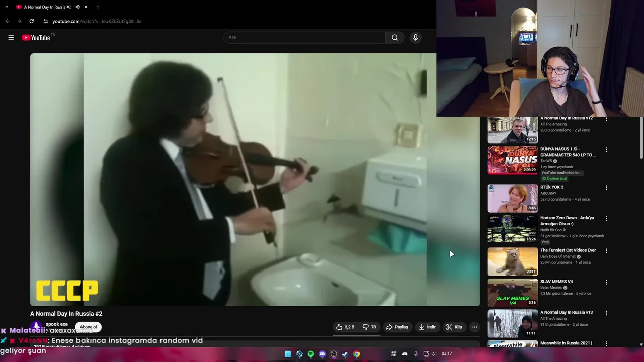
Task: Reload the page in the browser
Action: (x=31, y=21)
